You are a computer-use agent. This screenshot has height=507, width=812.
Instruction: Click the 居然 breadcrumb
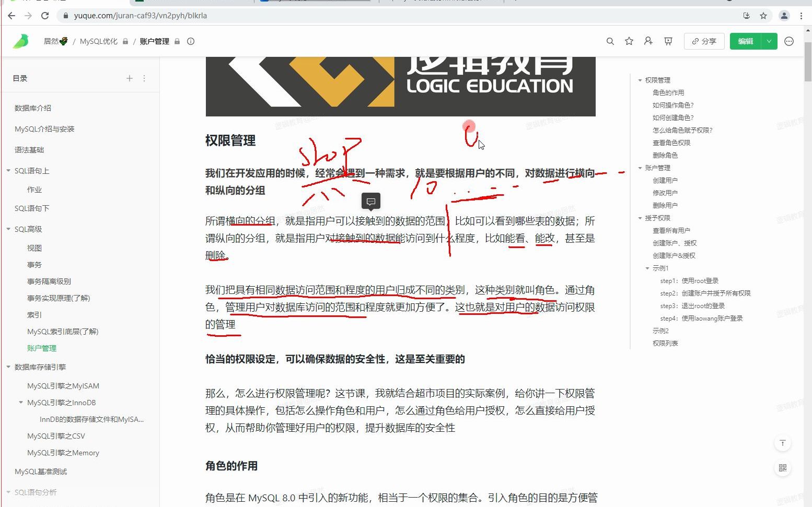click(55, 41)
